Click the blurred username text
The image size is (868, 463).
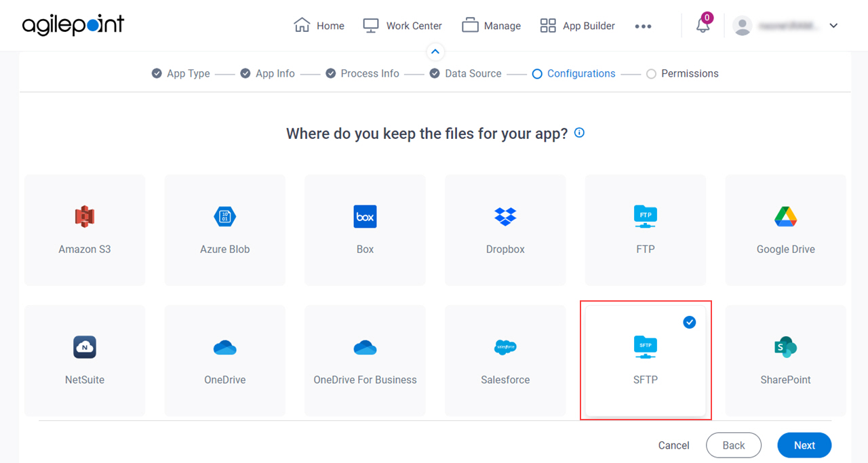coord(789,26)
